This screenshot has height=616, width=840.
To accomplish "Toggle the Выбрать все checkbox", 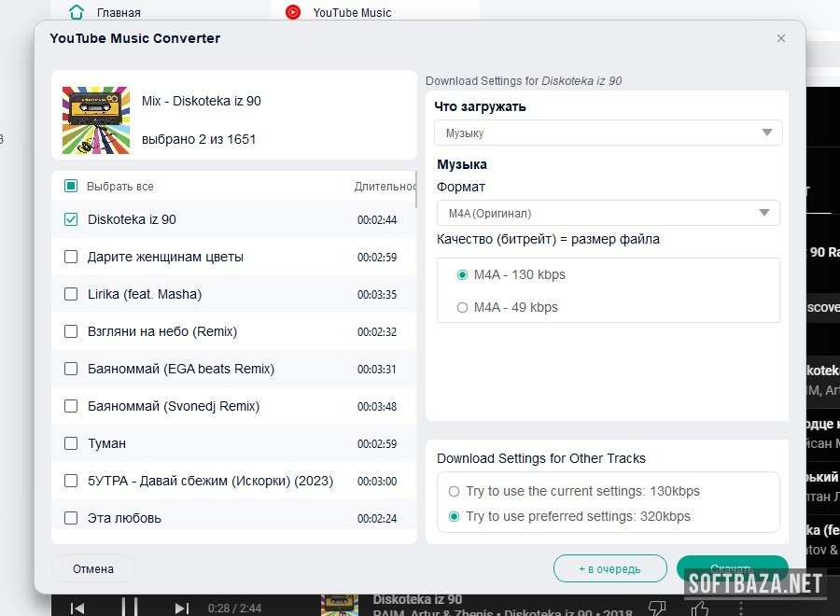I will (71, 186).
